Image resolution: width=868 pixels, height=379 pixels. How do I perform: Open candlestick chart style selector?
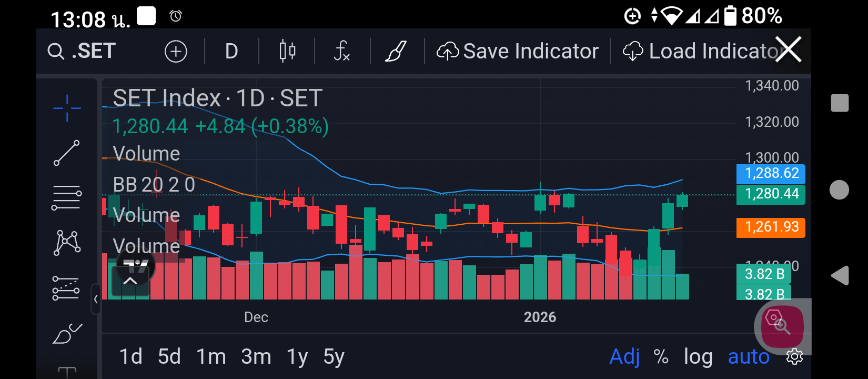point(287,51)
